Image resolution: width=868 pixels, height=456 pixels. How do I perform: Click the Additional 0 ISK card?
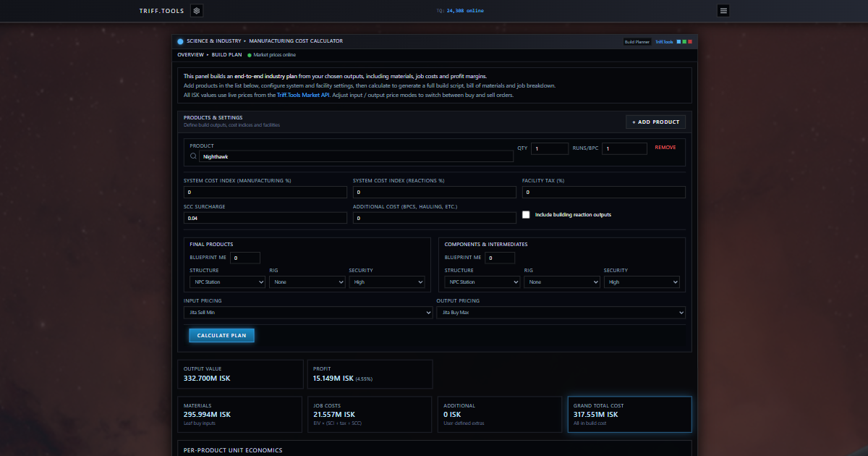click(500, 414)
